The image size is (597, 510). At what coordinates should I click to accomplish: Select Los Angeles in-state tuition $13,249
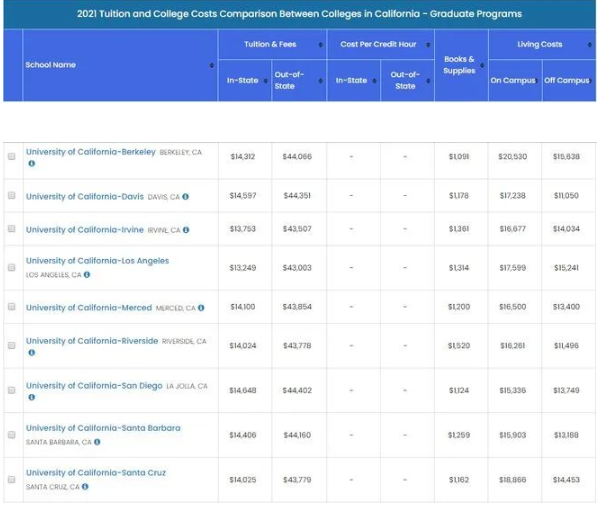pos(243,268)
